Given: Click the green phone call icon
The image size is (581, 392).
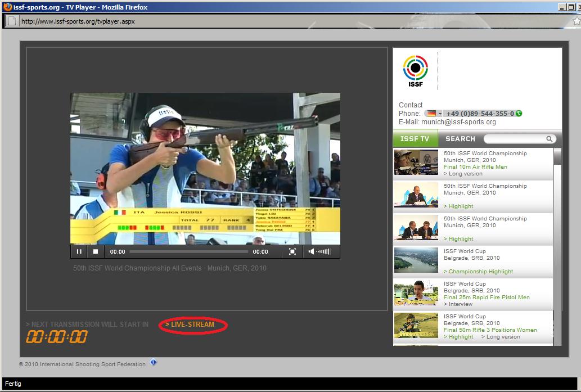Looking at the screenshot, I should pos(519,114).
